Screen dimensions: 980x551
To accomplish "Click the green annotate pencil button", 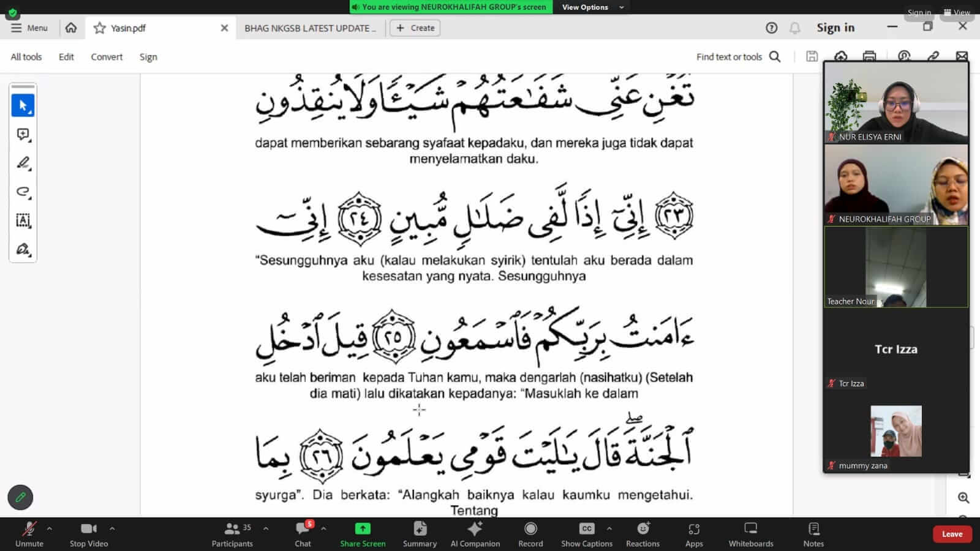I will point(20,497).
